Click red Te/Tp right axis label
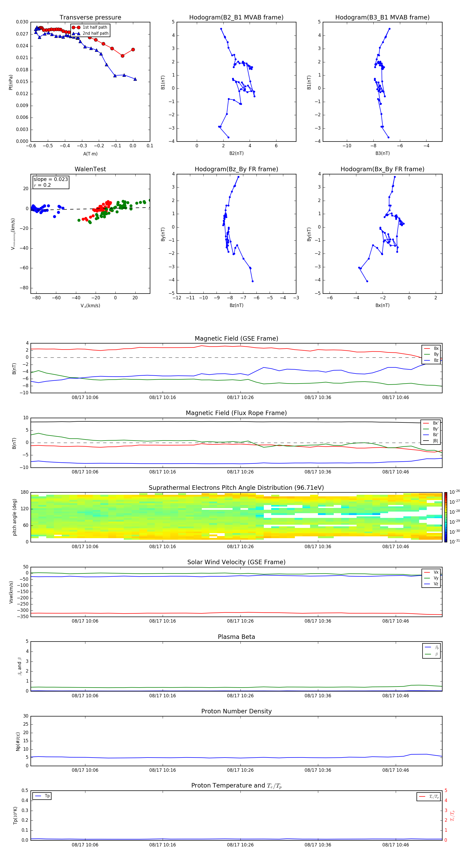Screen dimensions: 473x868 pos(453,816)
